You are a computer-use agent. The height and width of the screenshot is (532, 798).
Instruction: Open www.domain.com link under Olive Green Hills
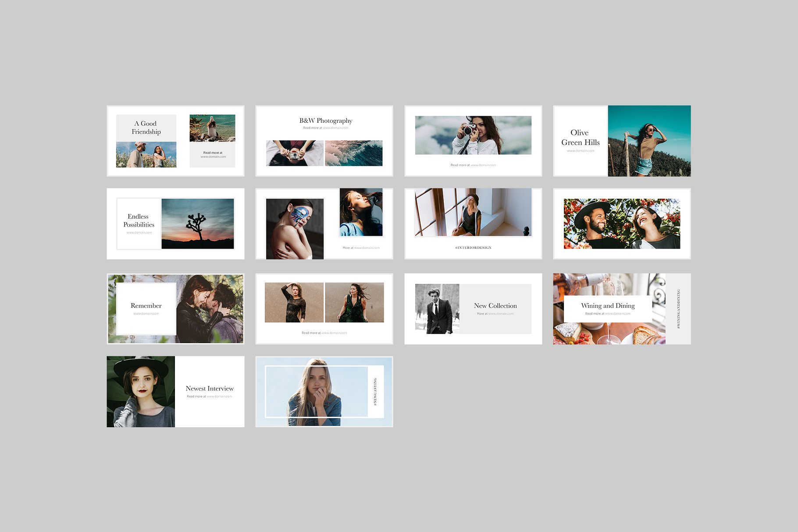coord(580,151)
